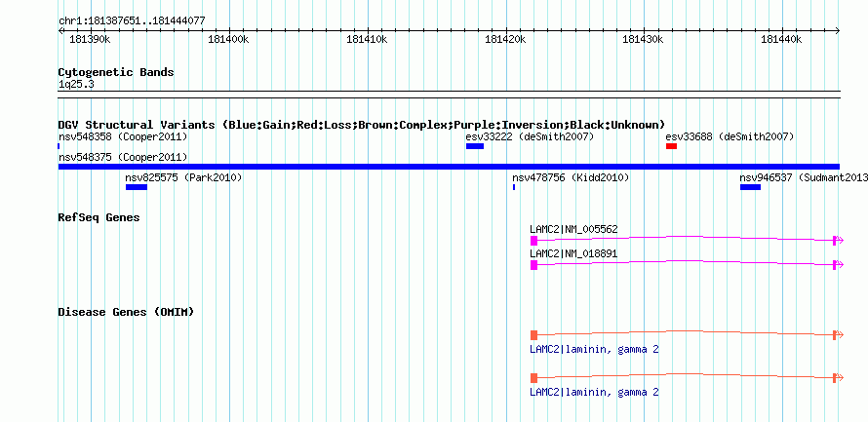
Task: Click the RefSeq Genes track title
Action: point(99,217)
